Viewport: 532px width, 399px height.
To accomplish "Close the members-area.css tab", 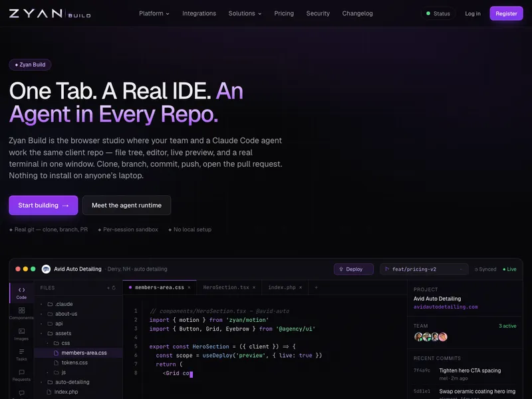I will coord(189,287).
